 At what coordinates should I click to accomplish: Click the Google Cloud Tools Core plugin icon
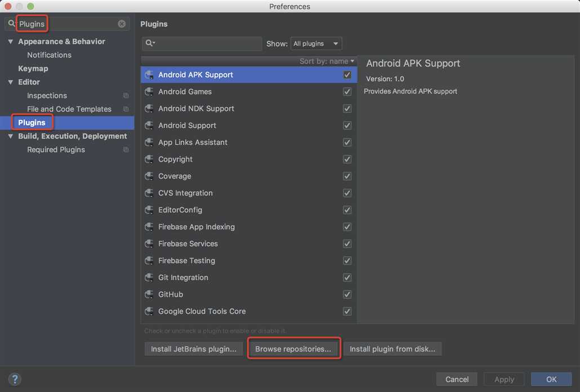coord(149,311)
